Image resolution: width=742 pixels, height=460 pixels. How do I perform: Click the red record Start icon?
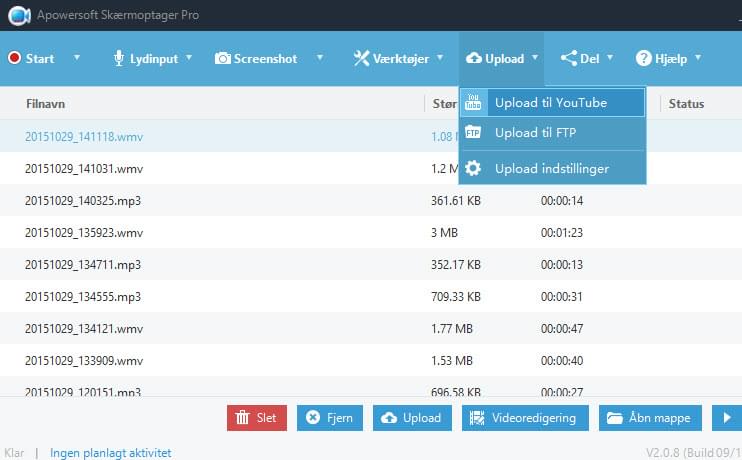(14, 58)
